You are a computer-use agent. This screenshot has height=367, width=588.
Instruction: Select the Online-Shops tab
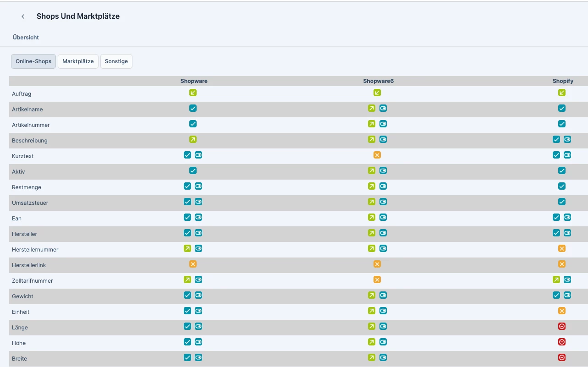coord(33,61)
